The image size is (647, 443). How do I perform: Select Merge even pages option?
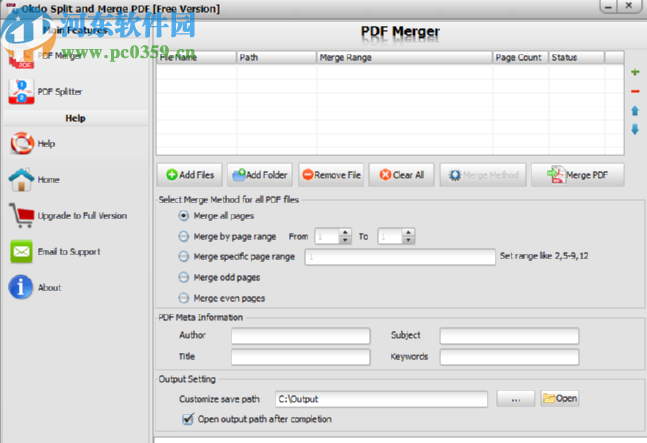pos(184,298)
